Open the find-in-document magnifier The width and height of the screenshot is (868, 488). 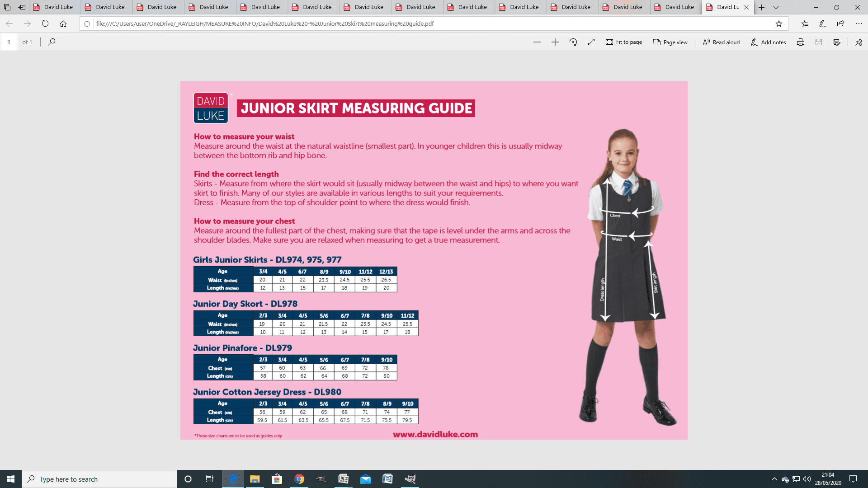[52, 42]
